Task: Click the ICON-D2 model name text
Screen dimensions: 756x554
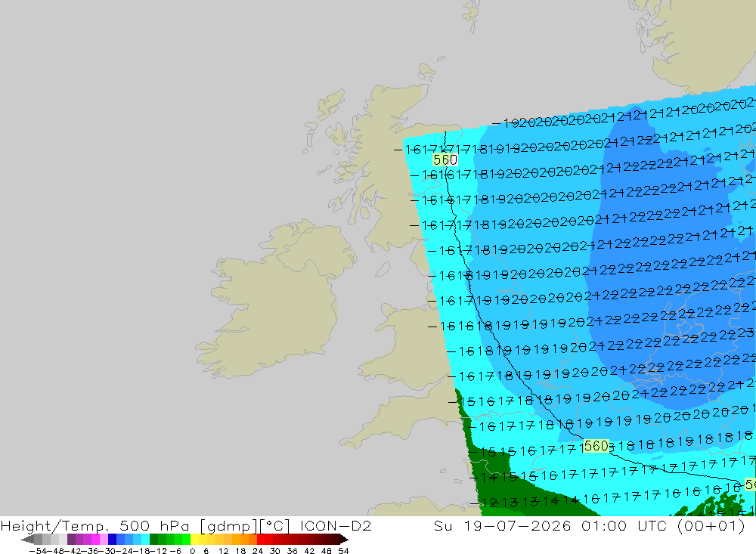Action: (336, 525)
